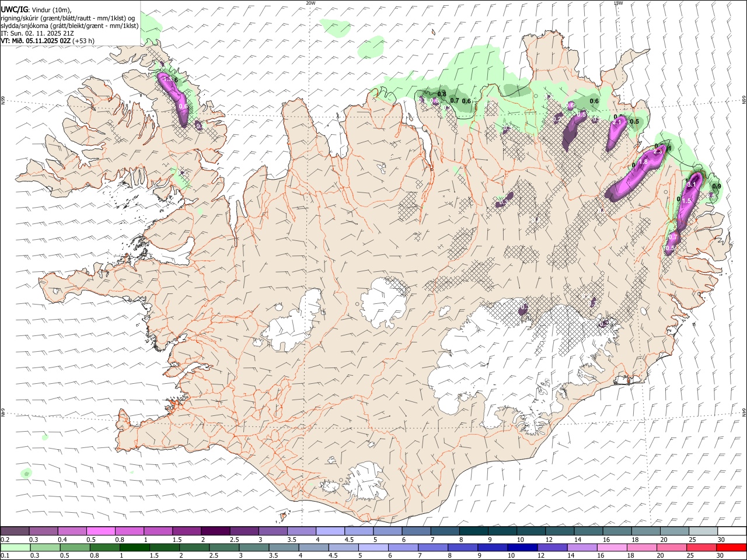This screenshot has height=560, width=747.
Task: Click the '2.3' snowfall value in northeast
Action: tap(659, 151)
